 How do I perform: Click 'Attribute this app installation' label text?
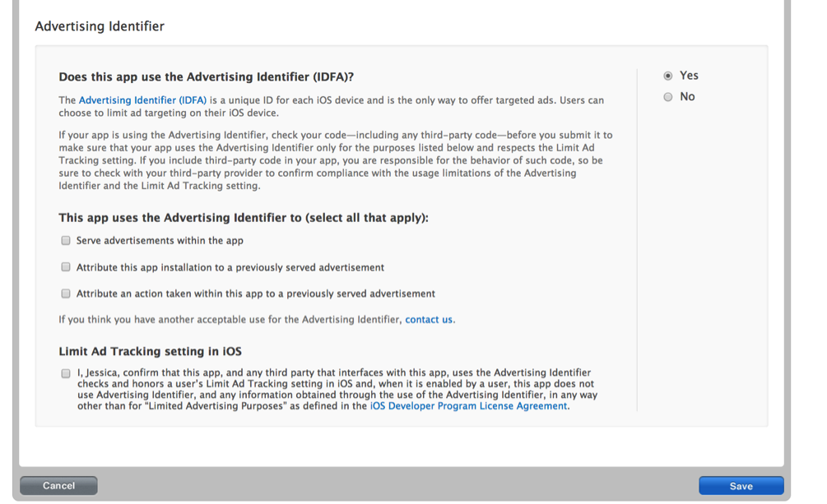(x=230, y=267)
